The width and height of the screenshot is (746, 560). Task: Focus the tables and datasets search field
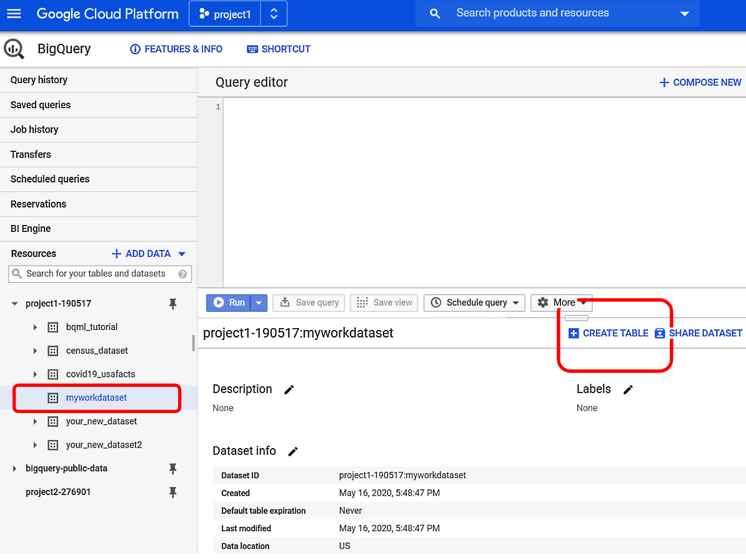pos(100,274)
